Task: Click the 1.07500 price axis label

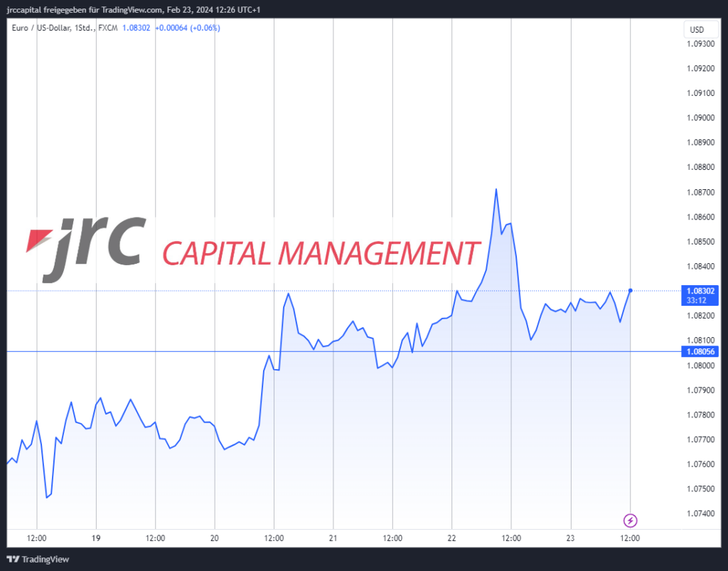Action: tap(700, 489)
